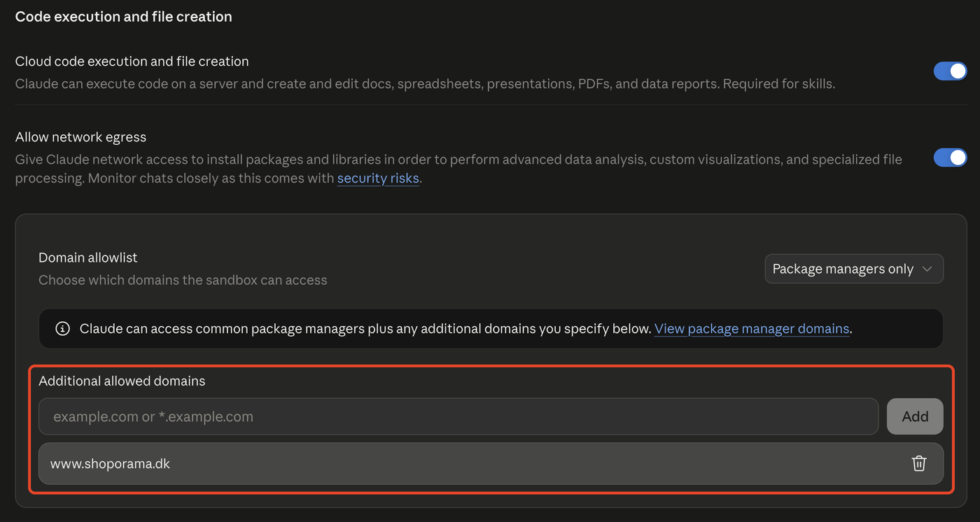This screenshot has width=980, height=522.
Task: Open View package manager domains link
Action: click(752, 328)
